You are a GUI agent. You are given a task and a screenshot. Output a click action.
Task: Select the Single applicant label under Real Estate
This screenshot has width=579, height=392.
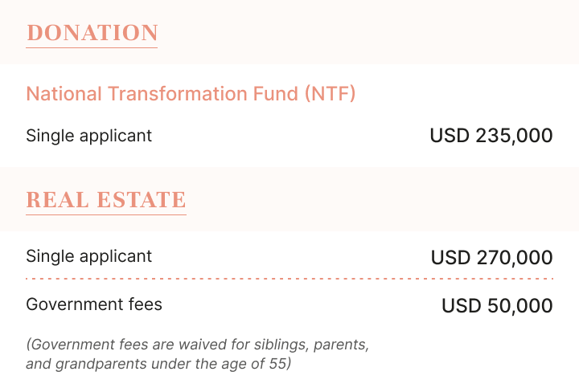pyautogui.click(x=88, y=257)
